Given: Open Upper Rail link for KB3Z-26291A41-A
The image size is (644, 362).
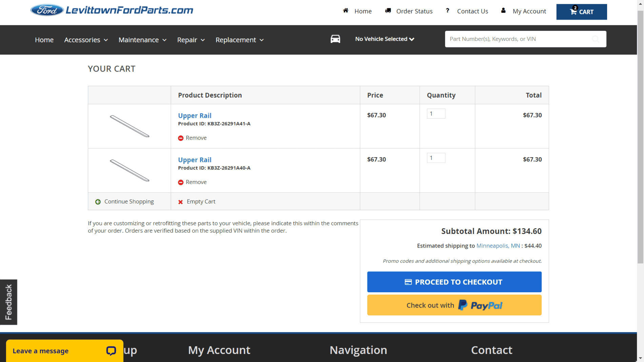Looking at the screenshot, I should 195,115.
